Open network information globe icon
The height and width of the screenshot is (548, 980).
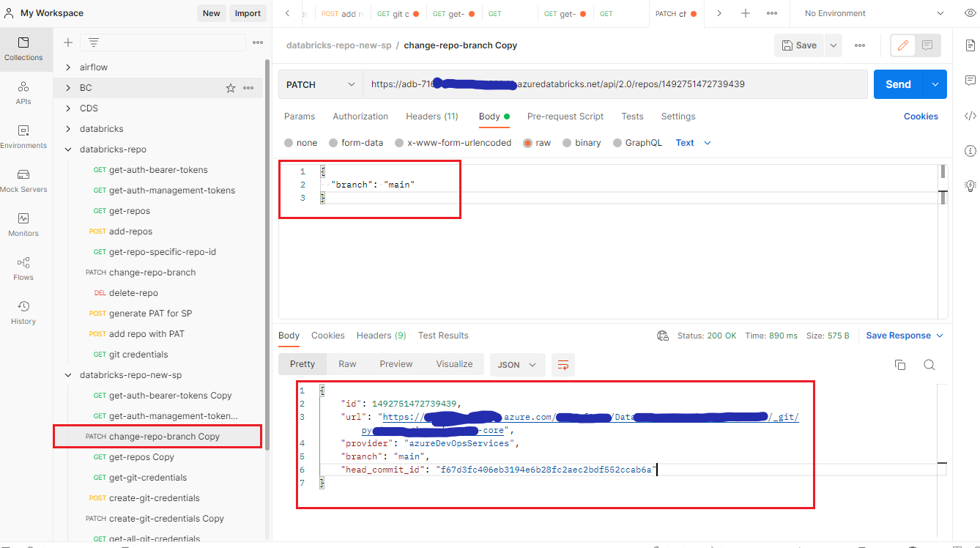(x=663, y=336)
